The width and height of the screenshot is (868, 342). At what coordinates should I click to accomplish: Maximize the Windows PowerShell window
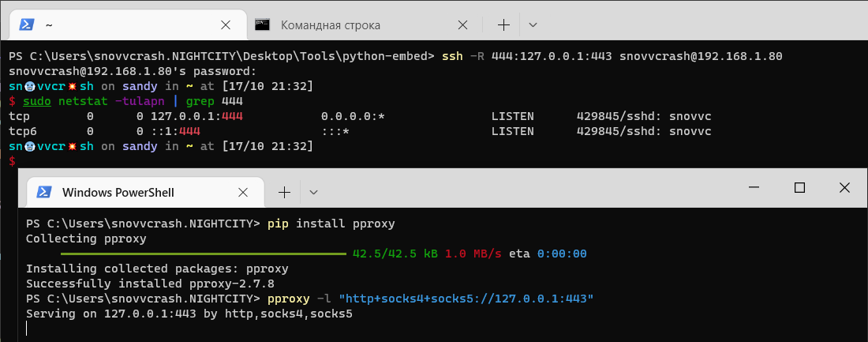point(799,188)
